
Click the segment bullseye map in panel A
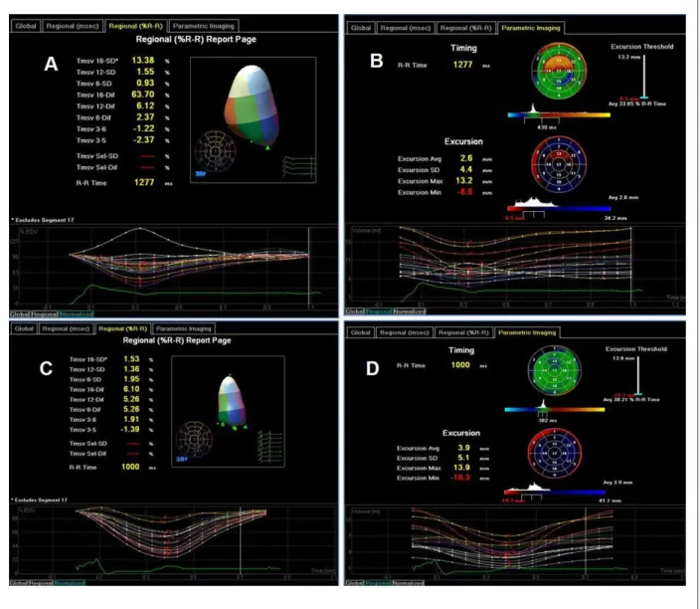pos(215,151)
